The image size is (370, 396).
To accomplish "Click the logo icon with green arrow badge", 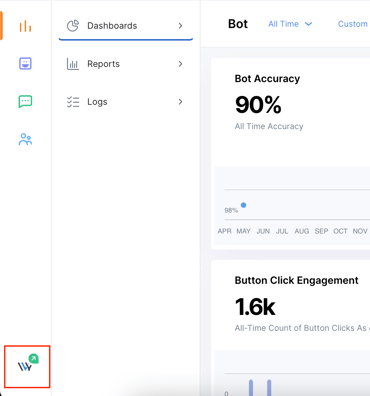I will [x=27, y=364].
